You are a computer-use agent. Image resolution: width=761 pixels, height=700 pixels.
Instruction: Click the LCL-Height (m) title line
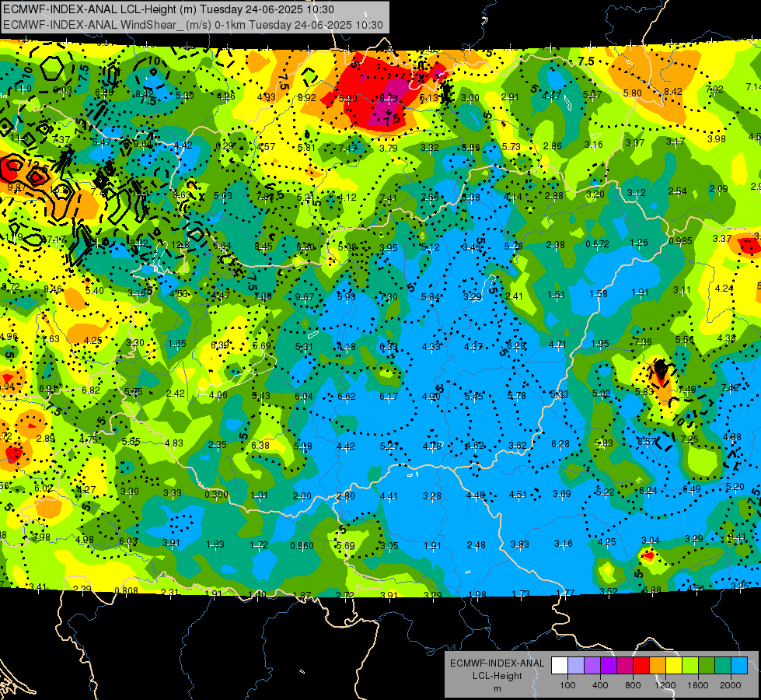pos(169,9)
